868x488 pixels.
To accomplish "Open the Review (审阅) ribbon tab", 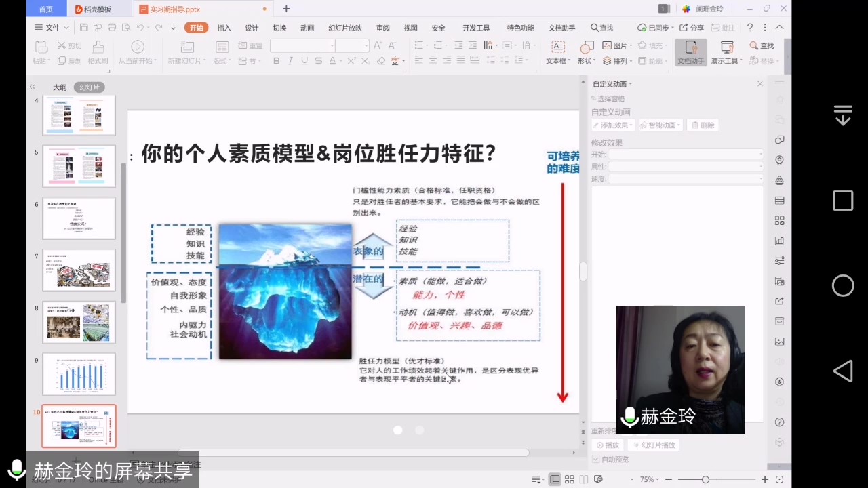I will 382,28.
